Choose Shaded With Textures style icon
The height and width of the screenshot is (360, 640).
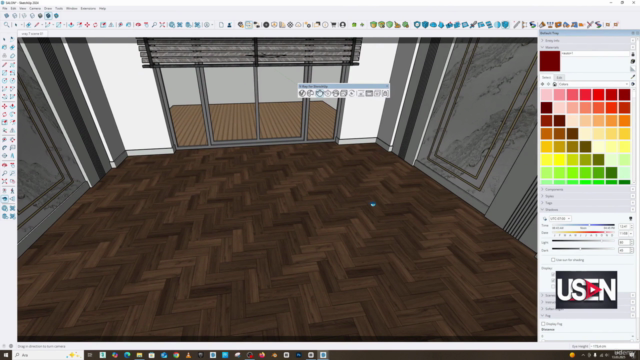[48, 16]
